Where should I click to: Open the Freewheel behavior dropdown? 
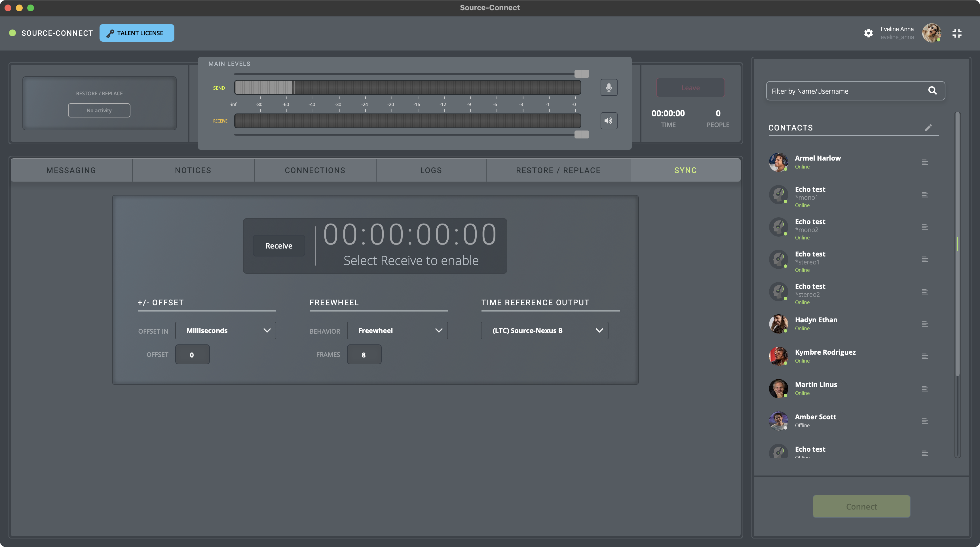397,331
